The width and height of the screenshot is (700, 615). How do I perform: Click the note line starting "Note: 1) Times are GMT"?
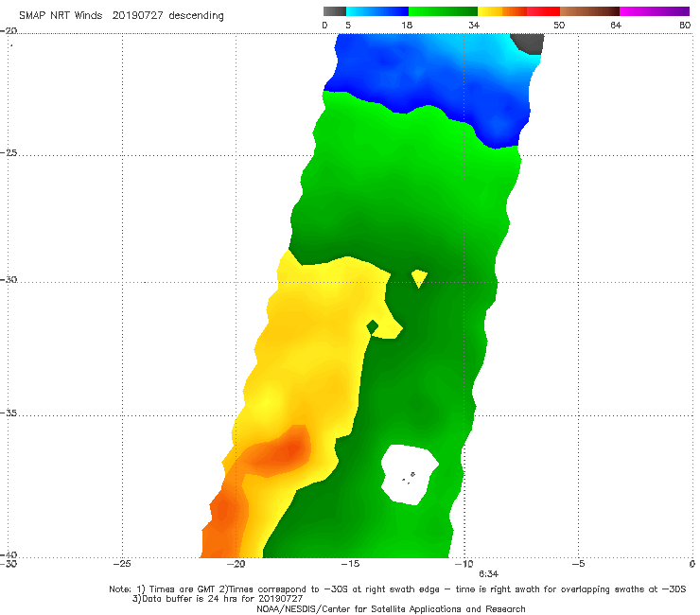point(397,589)
